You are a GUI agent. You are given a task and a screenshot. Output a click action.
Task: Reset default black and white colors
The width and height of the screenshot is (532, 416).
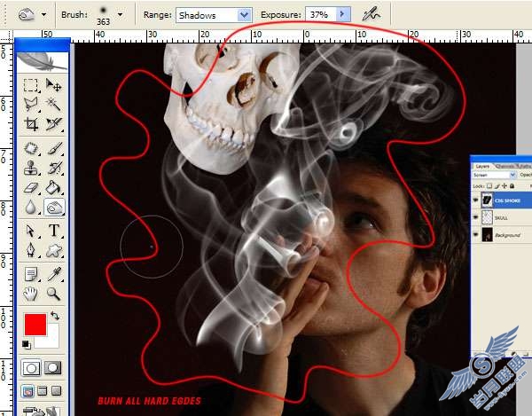(26, 345)
